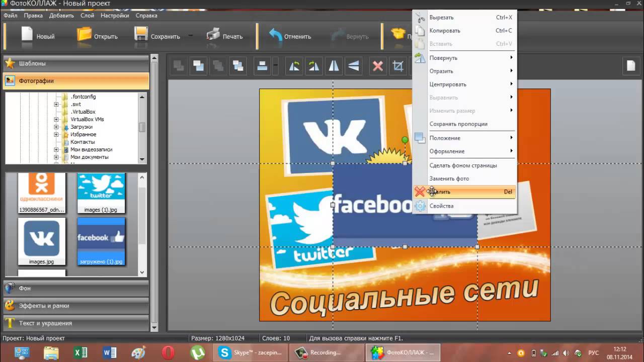Viewport: 644px width, 362px height.
Task: Select the crop tool icon
Action: 398,66
